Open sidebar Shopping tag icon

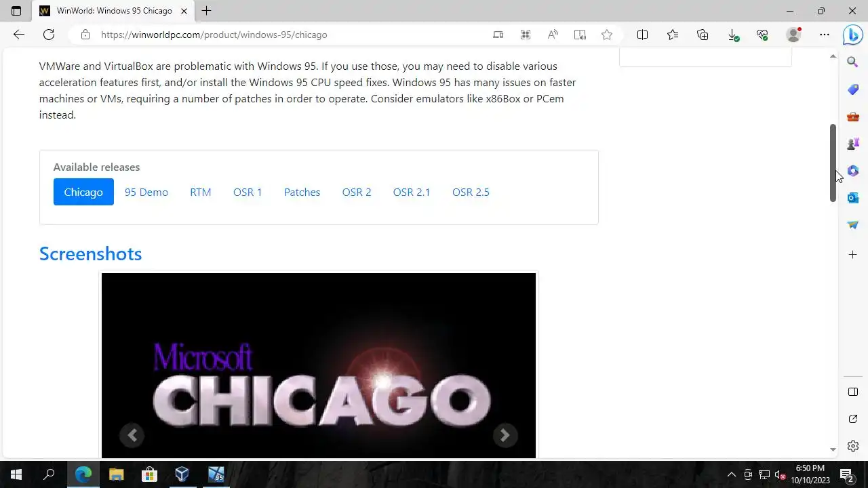(x=853, y=89)
